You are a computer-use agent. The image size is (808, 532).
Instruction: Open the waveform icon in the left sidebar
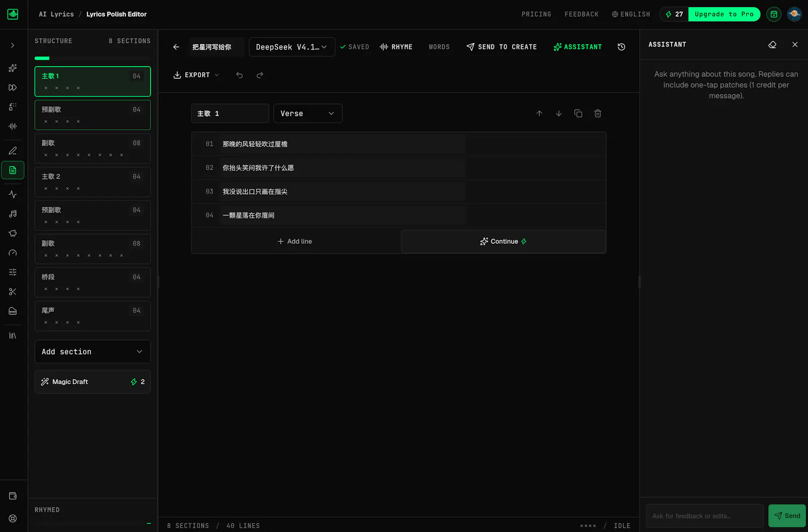click(13, 126)
